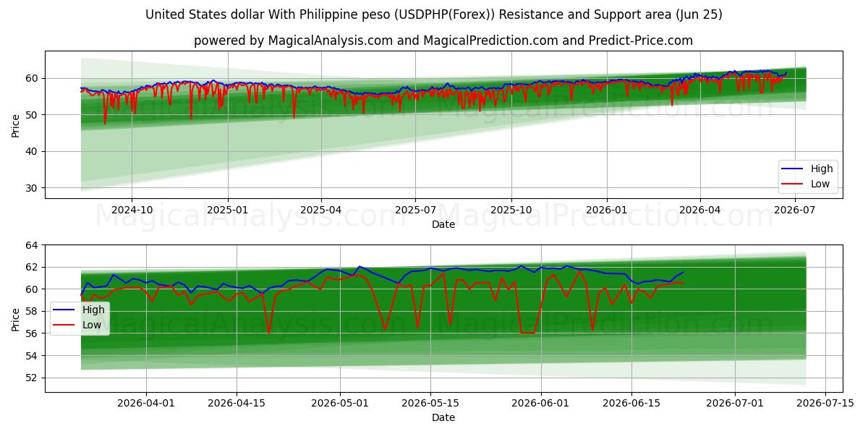Click the bottom chart y-axis value 52

[33, 378]
